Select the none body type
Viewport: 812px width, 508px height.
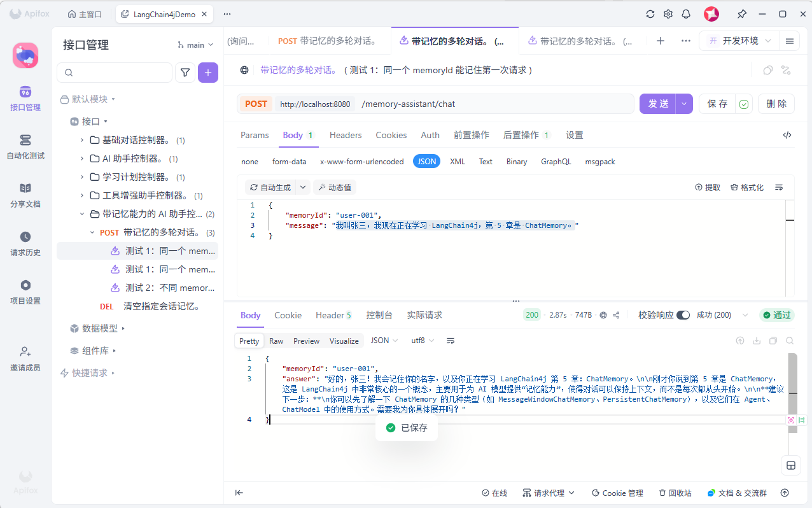tap(249, 162)
